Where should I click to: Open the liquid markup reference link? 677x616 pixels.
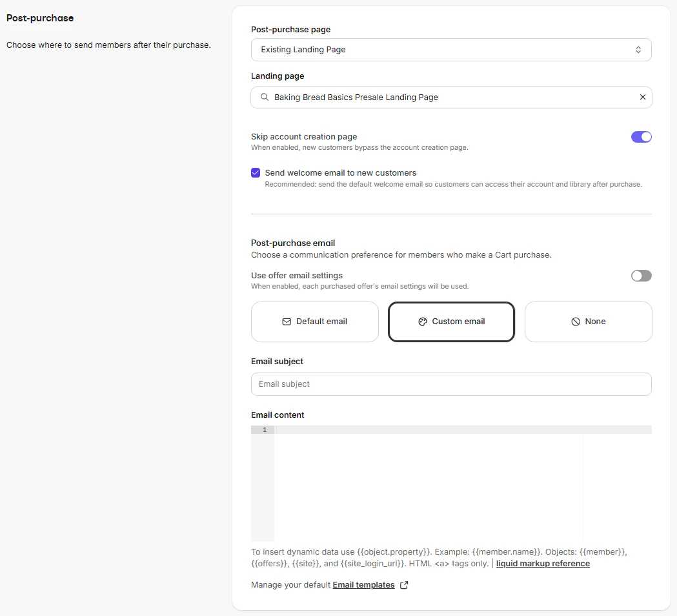coord(543,563)
